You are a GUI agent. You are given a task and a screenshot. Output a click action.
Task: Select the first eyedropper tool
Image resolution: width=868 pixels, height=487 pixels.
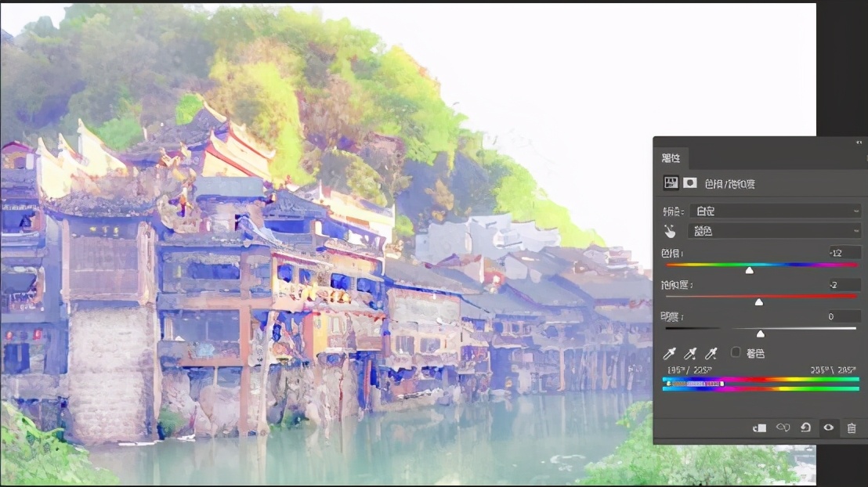pos(671,354)
